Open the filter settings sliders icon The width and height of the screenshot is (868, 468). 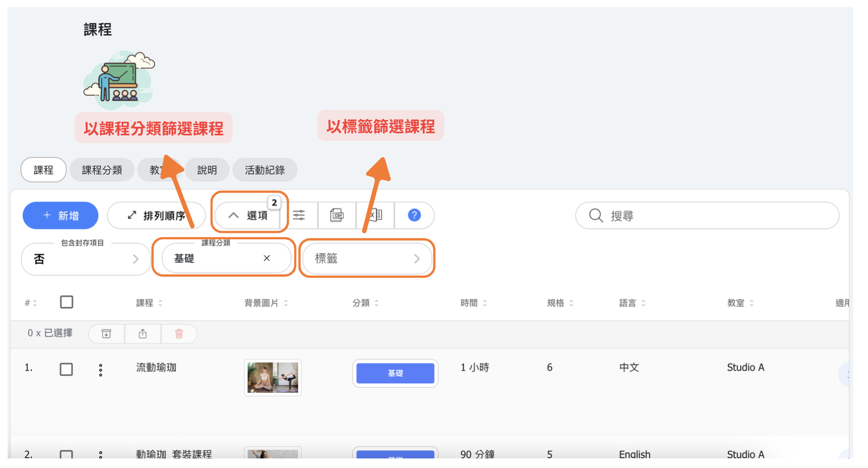(x=299, y=215)
